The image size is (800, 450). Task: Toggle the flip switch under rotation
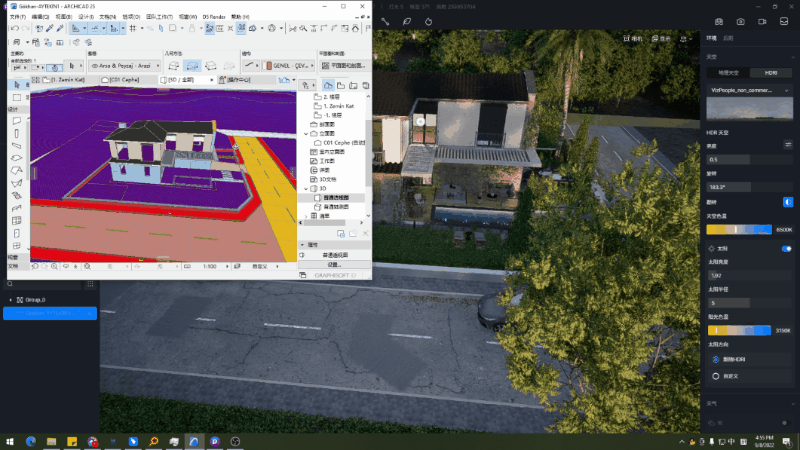coord(787,201)
